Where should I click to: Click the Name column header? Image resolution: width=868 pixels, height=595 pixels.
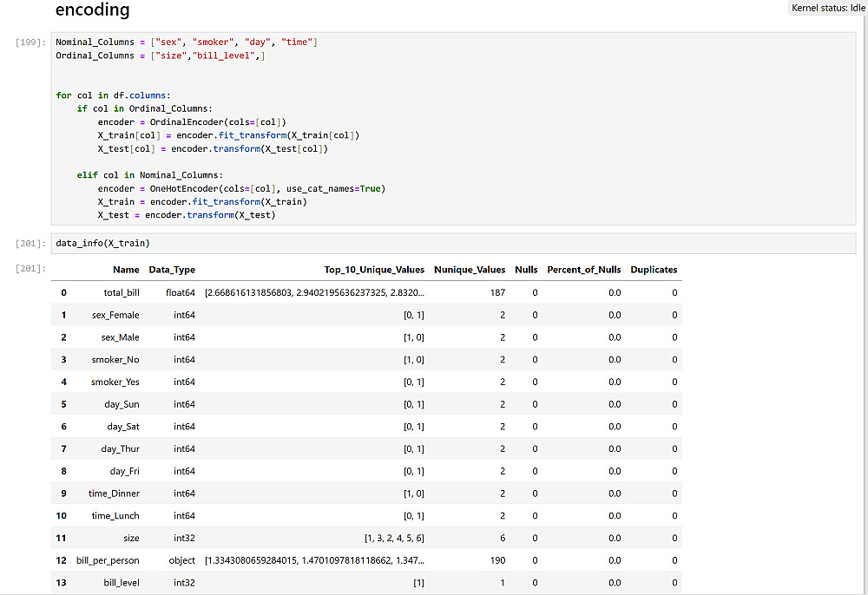(126, 270)
